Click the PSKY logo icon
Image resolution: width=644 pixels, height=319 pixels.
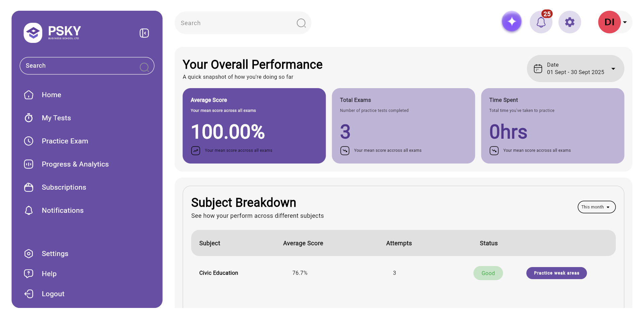[x=33, y=33]
